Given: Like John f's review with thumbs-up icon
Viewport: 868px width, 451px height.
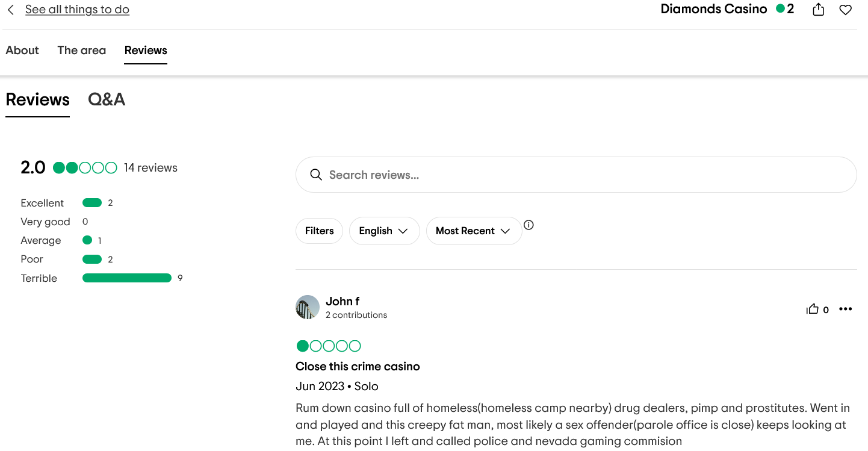Looking at the screenshot, I should (x=813, y=309).
